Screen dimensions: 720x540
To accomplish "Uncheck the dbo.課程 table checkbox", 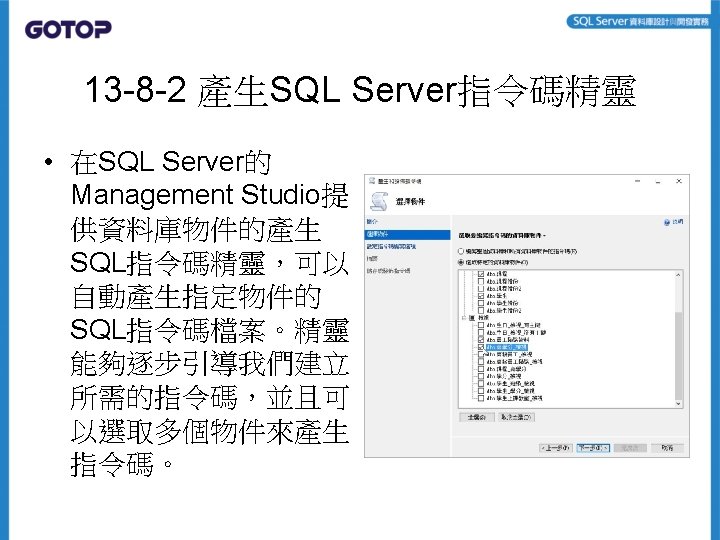I will coord(481,274).
